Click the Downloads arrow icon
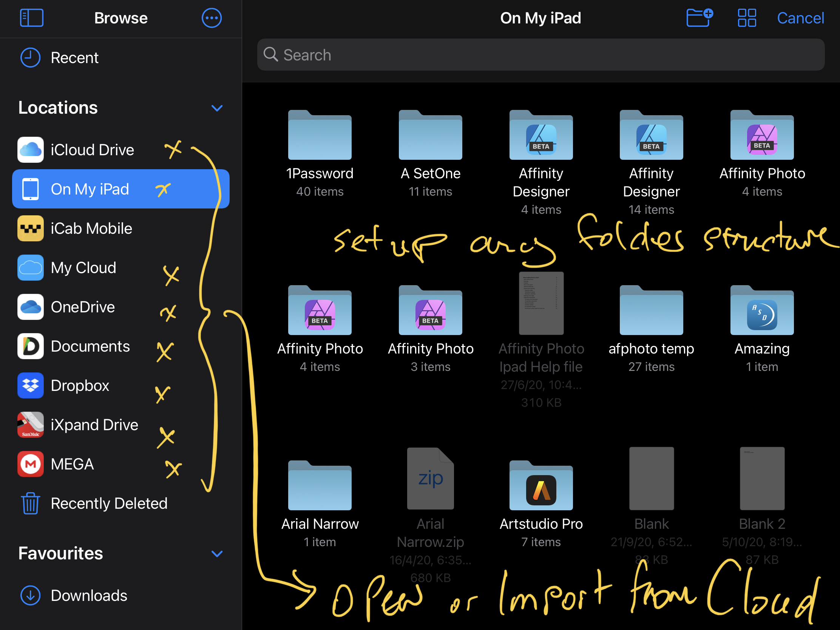The image size is (840, 630). pos(30,596)
